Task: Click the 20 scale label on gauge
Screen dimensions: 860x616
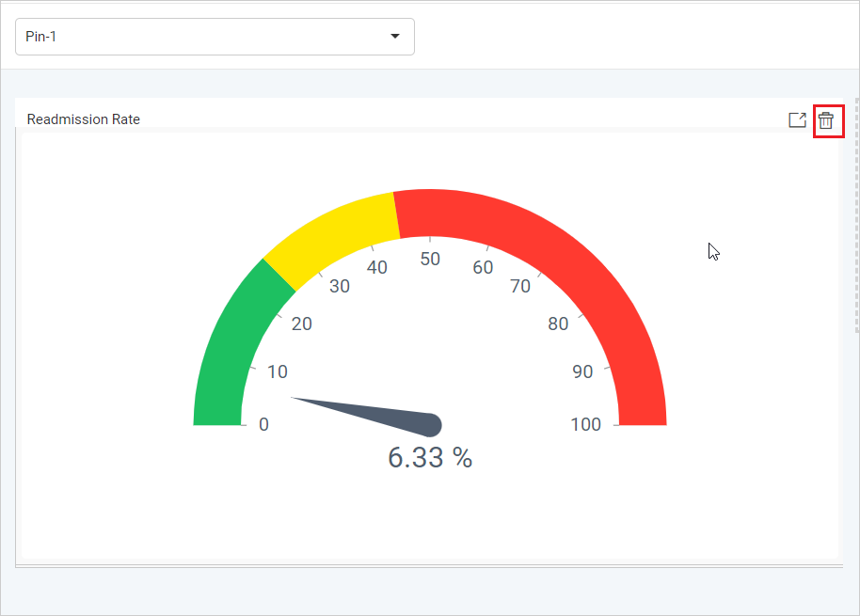Action: pos(302,324)
